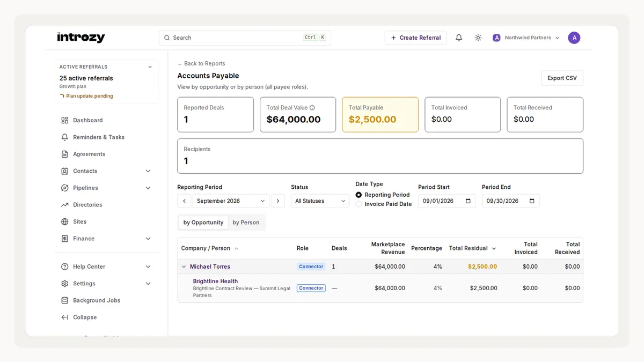
Task: Select the Reporting Period radio button
Action: tap(358, 195)
